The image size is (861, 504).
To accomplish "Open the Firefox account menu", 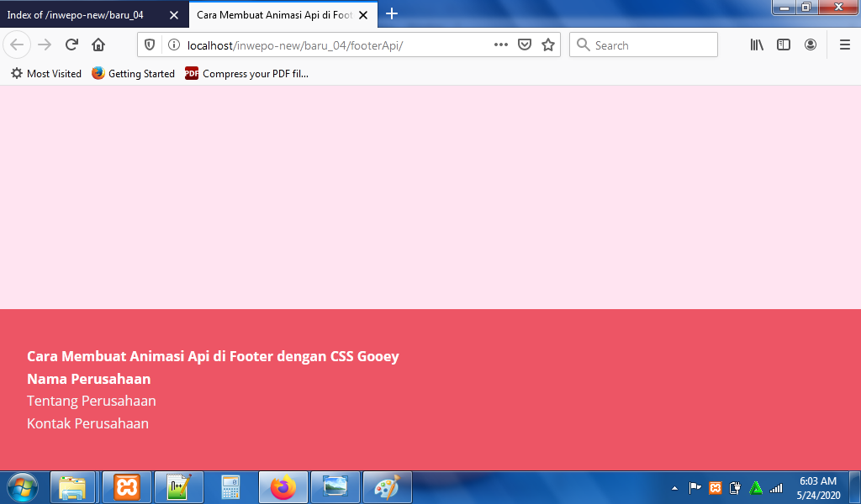I will click(811, 45).
